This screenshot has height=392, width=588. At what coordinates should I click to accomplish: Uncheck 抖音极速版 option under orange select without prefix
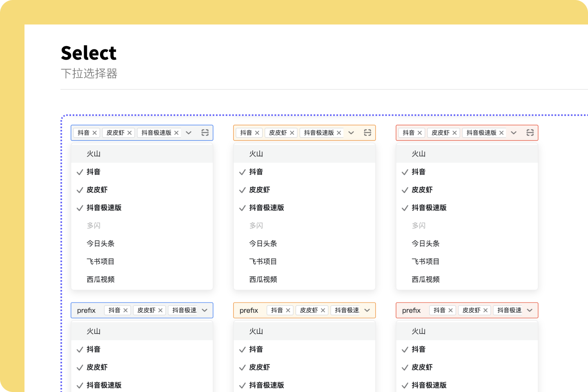pos(305,208)
